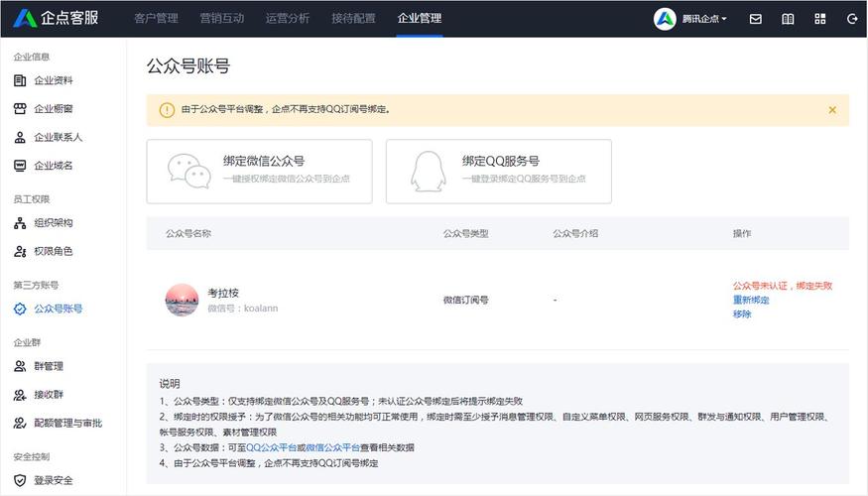The image size is (868, 496).
Task: Click the 公众号类型 column header
Action: (x=465, y=233)
